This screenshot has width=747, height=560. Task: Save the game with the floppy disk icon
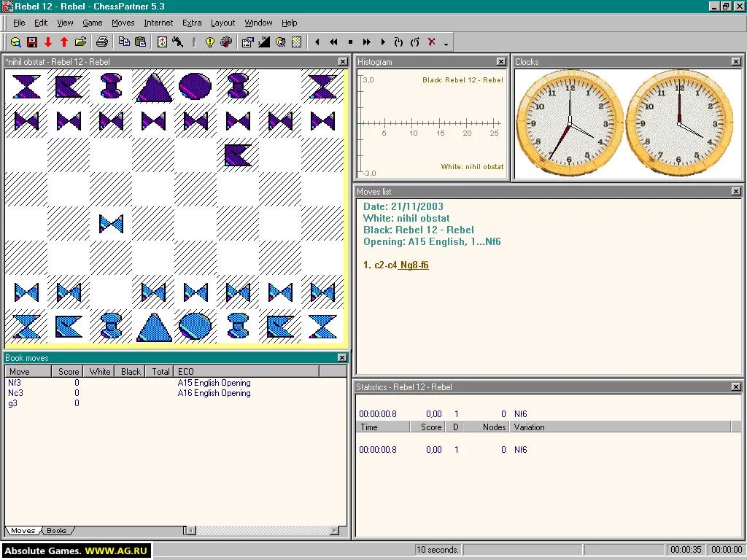coord(32,42)
